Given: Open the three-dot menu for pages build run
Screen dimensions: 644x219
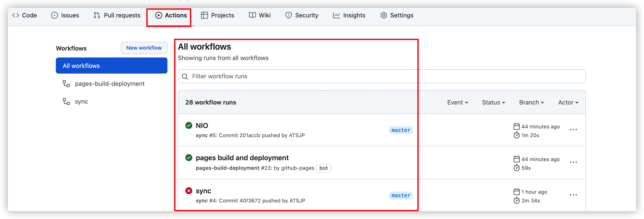Looking at the screenshot, I should click(x=573, y=162).
